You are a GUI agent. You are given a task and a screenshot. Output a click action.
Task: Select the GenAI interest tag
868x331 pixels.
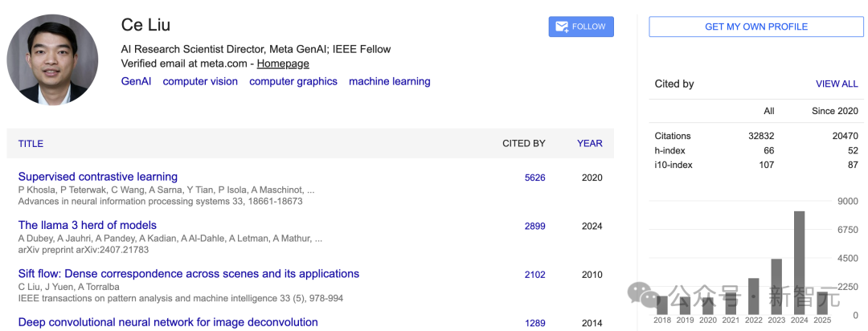tap(136, 81)
